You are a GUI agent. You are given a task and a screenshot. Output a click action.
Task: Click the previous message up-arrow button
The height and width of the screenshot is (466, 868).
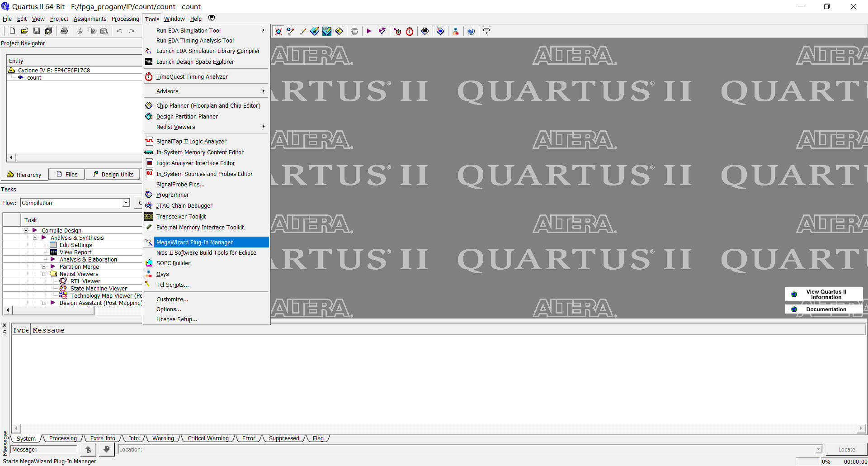pos(88,449)
